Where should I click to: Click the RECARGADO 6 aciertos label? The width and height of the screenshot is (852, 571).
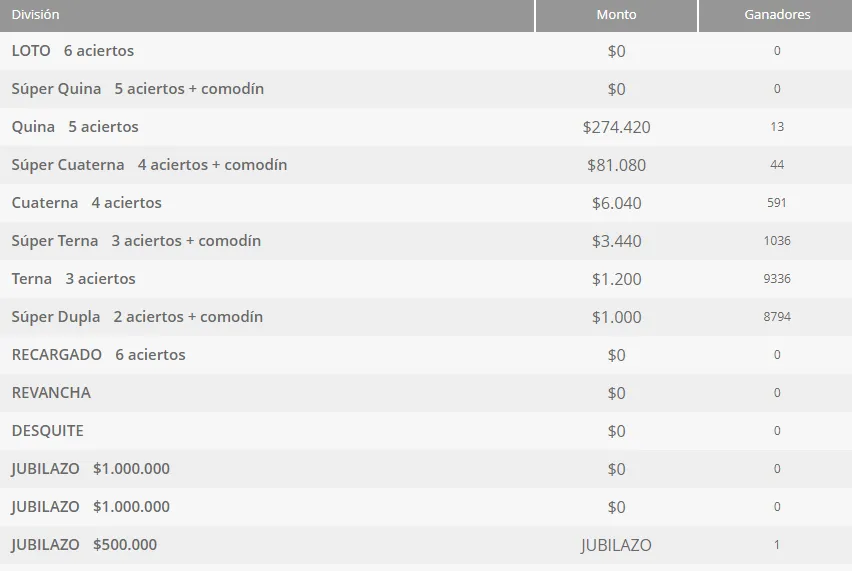coord(99,355)
